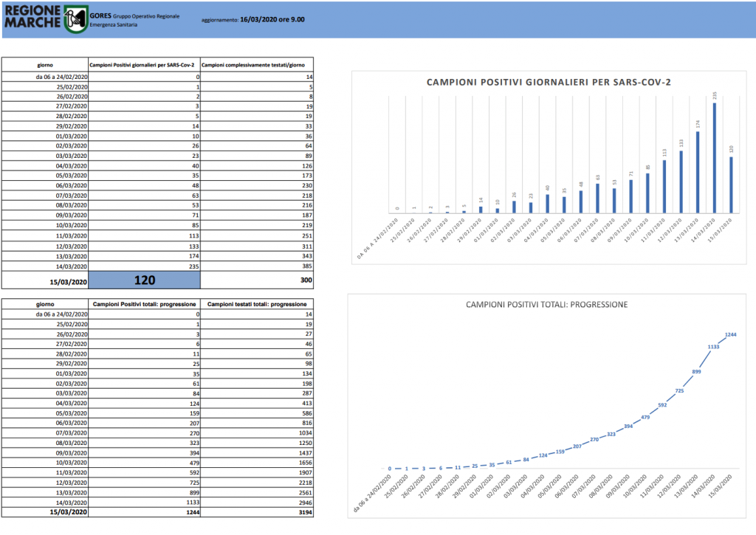Click the 187 cell in the 09/03/2020 row
The height and width of the screenshot is (535, 756).
pos(257,215)
